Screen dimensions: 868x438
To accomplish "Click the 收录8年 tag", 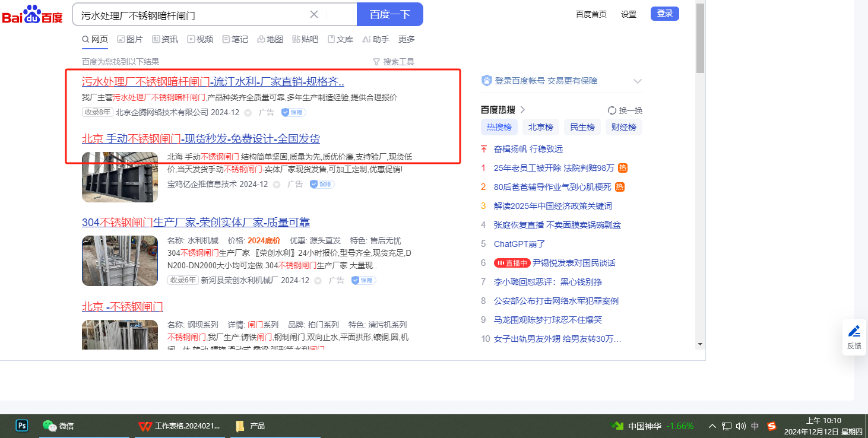I will pos(97,112).
